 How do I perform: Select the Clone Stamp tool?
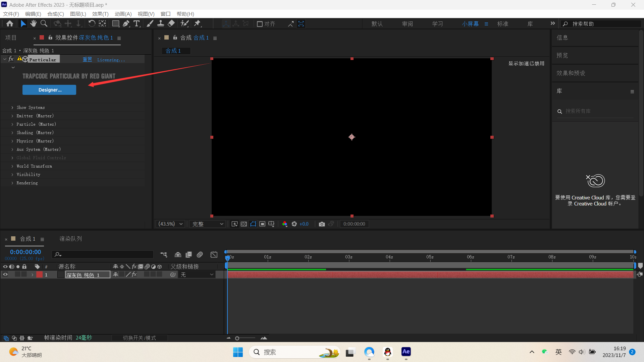[x=161, y=24]
